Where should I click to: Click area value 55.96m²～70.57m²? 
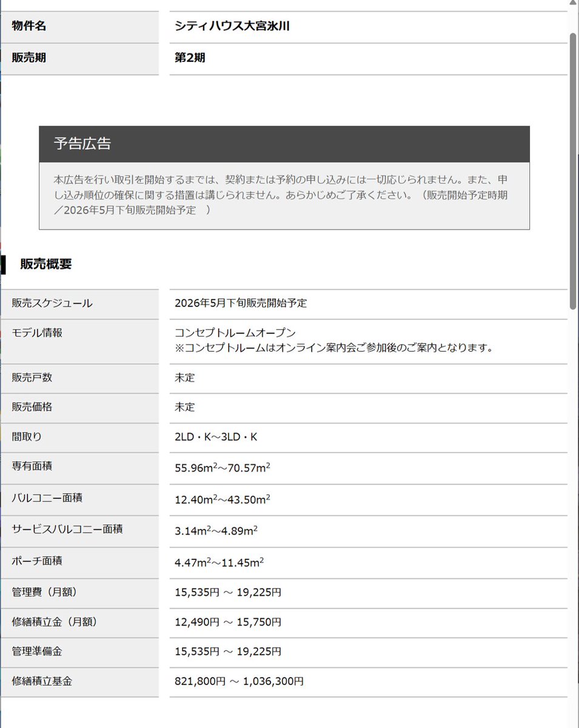click(223, 468)
